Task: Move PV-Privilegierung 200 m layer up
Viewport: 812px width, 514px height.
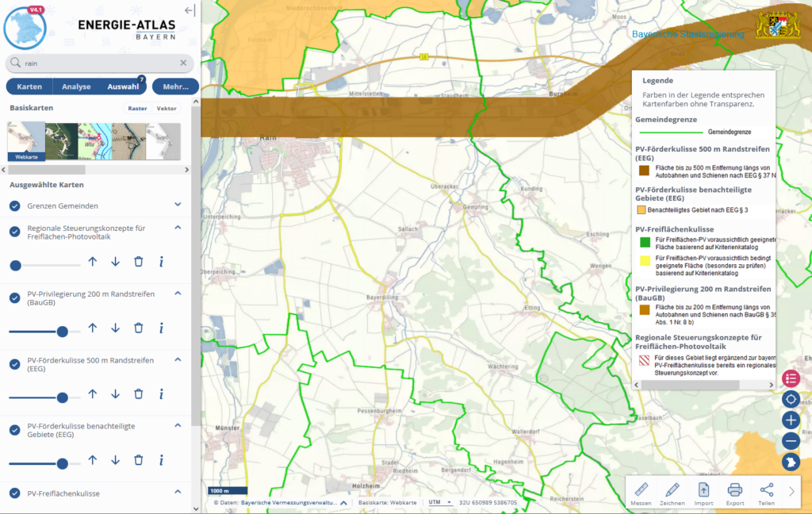Action: click(x=93, y=328)
